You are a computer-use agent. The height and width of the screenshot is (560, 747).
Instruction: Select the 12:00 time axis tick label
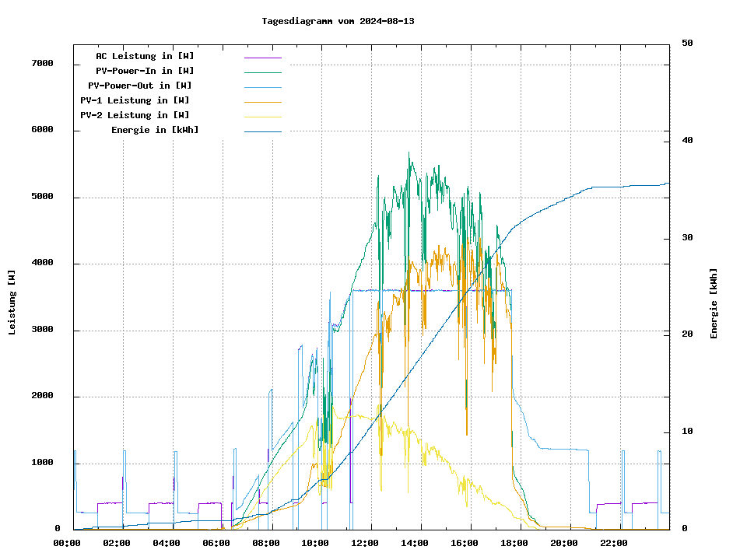365,543
